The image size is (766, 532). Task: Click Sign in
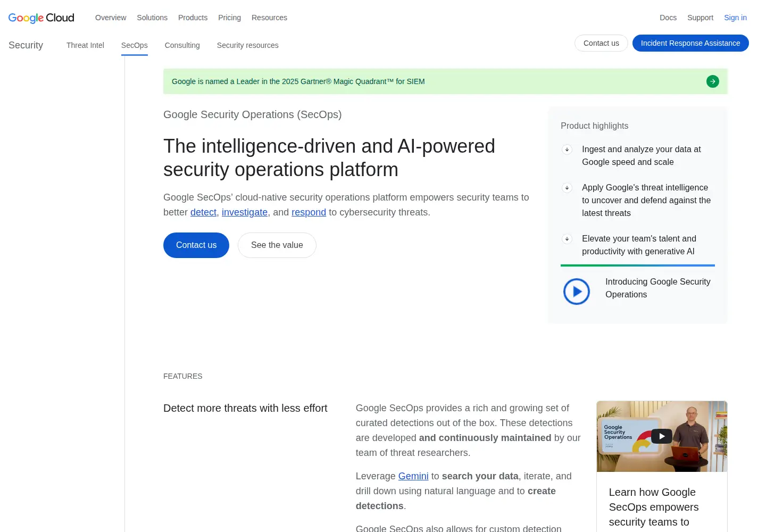(735, 18)
